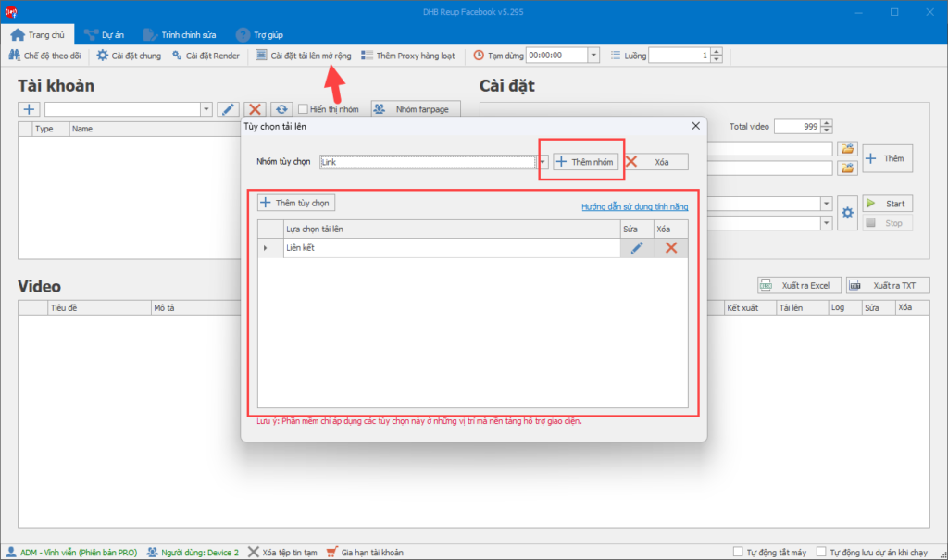Click the red X delete icon in Liên kết row

pos(671,248)
